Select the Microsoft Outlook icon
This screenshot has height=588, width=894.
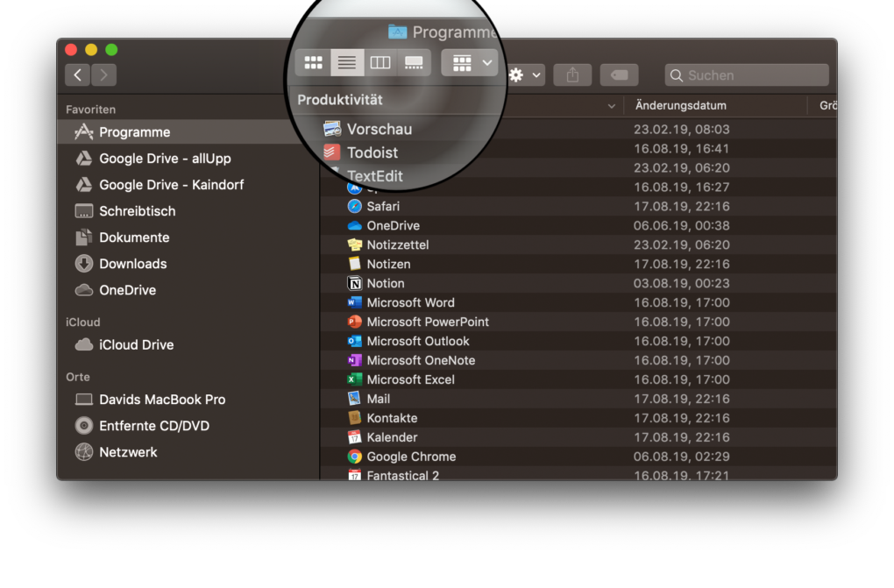click(x=355, y=341)
